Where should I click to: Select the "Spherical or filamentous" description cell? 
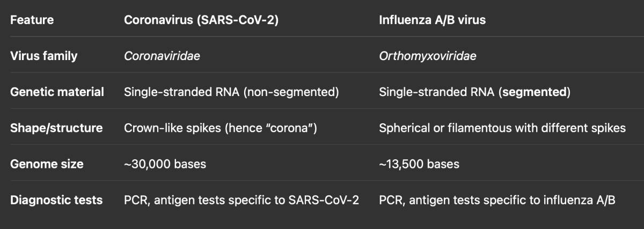pyautogui.click(x=502, y=128)
